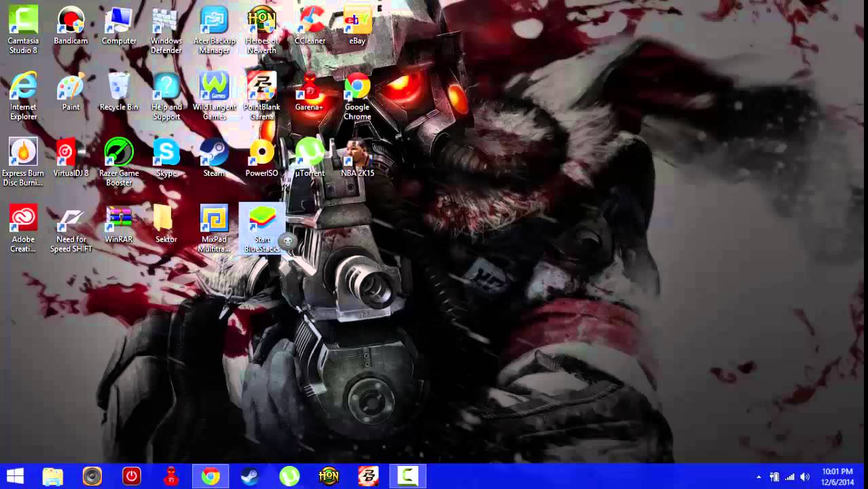The width and height of the screenshot is (868, 489).
Task: Open the network signal tray icon
Action: (x=789, y=477)
